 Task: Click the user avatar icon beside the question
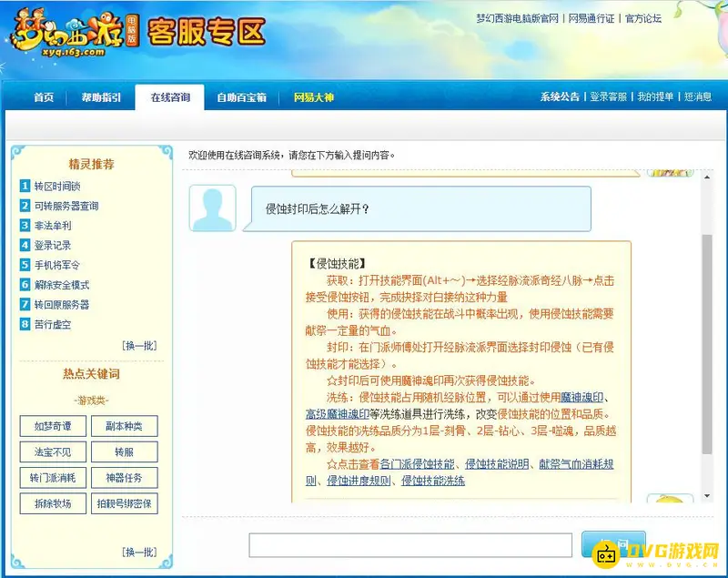(213, 208)
